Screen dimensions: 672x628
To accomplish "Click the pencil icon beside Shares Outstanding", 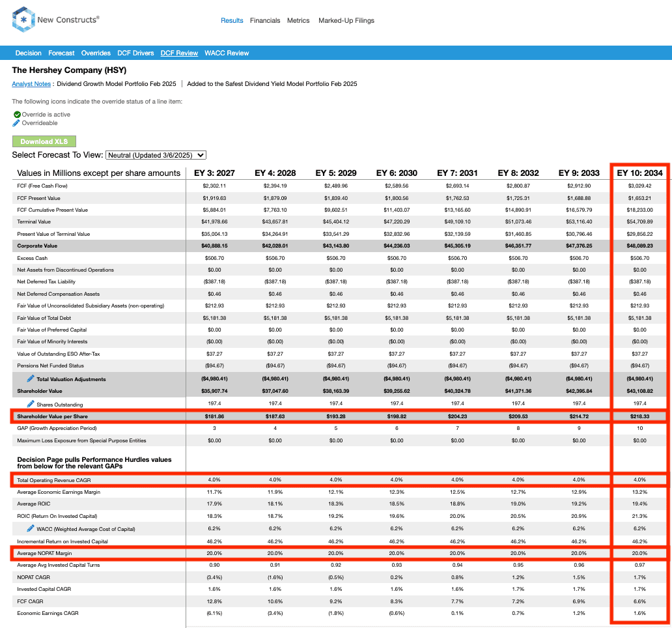I will pos(31,404).
